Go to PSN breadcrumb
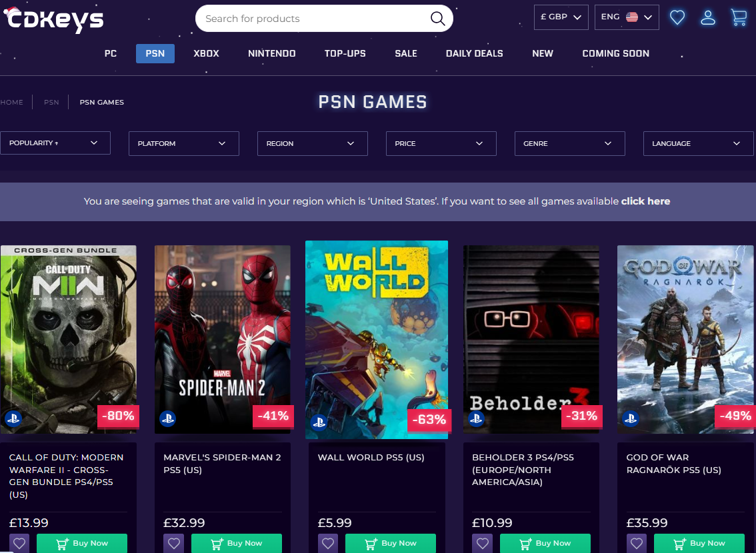The width and height of the screenshot is (756, 553). [x=51, y=102]
